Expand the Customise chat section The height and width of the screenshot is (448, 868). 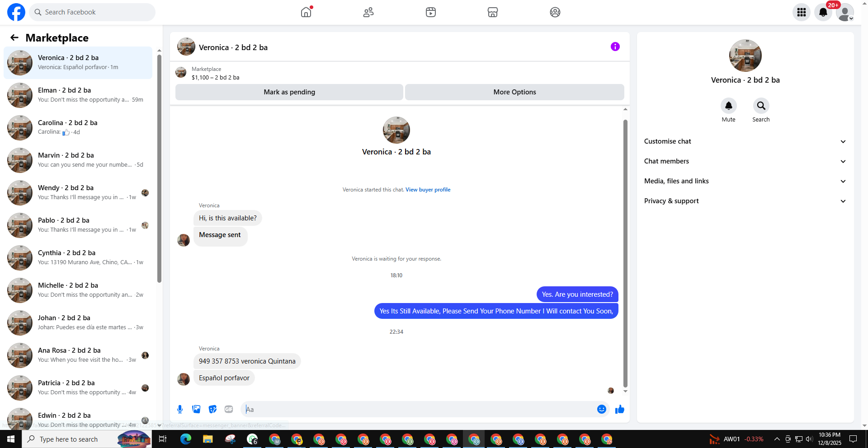click(x=745, y=141)
